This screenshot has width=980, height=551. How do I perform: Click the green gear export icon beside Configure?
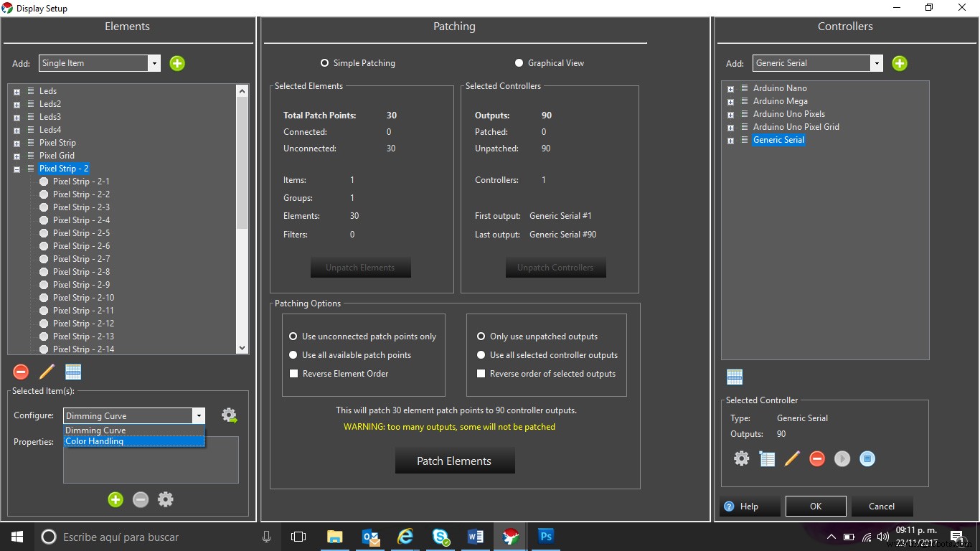point(230,415)
